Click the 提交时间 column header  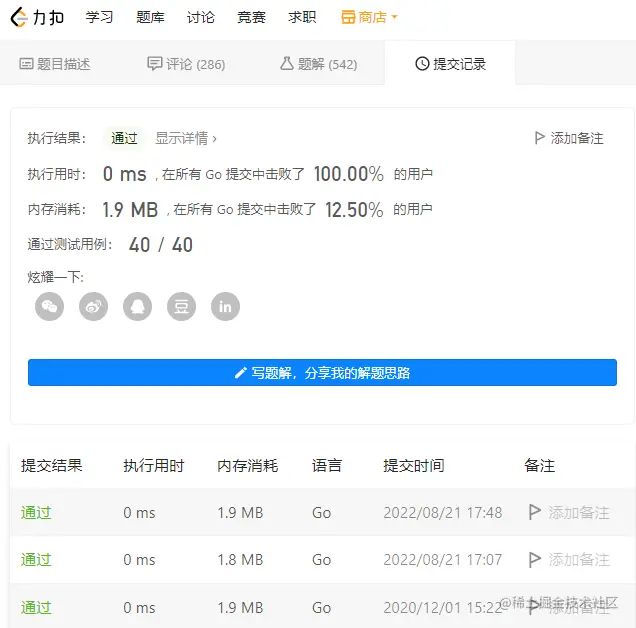click(x=414, y=465)
